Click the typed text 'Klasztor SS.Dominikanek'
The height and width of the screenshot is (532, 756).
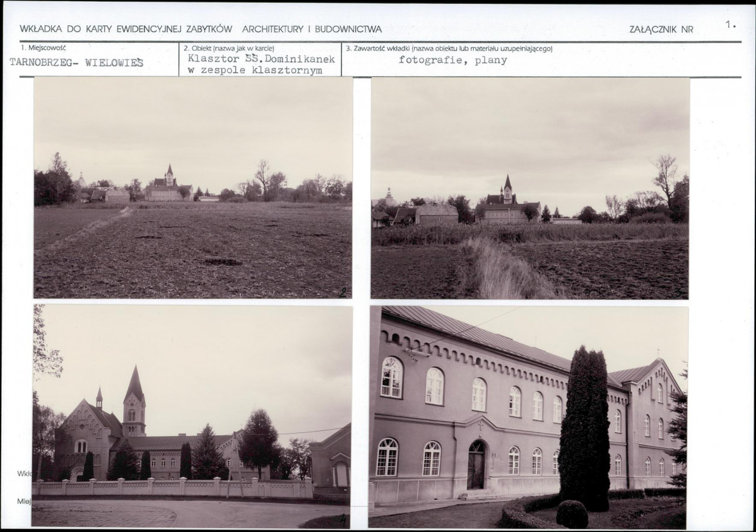(261, 59)
